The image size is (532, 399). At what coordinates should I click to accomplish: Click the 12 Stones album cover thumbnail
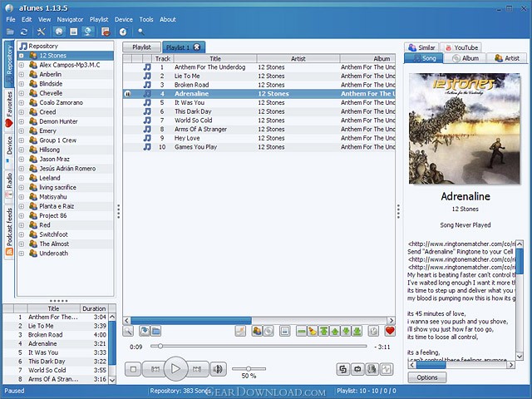pos(465,129)
